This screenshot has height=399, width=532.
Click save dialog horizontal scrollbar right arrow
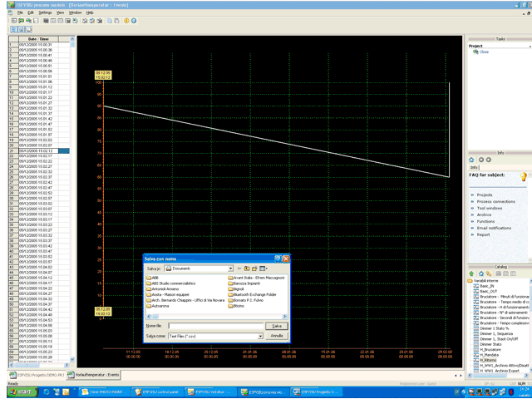click(x=284, y=316)
